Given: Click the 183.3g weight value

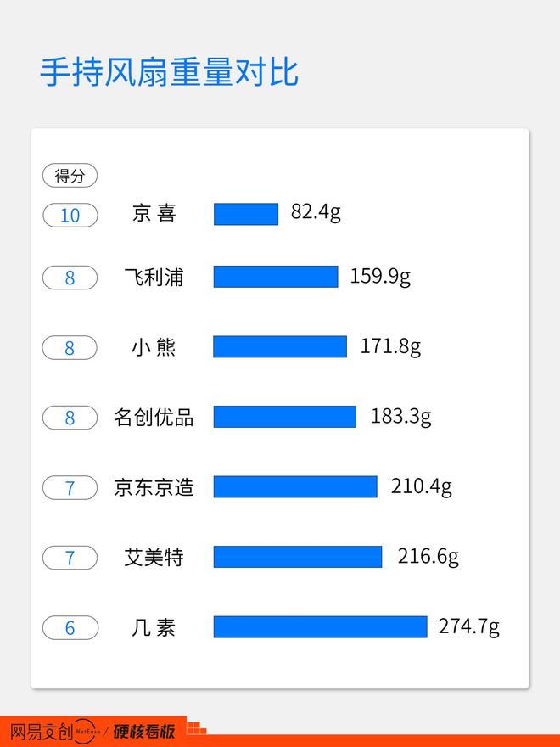Looking at the screenshot, I should (400, 417).
